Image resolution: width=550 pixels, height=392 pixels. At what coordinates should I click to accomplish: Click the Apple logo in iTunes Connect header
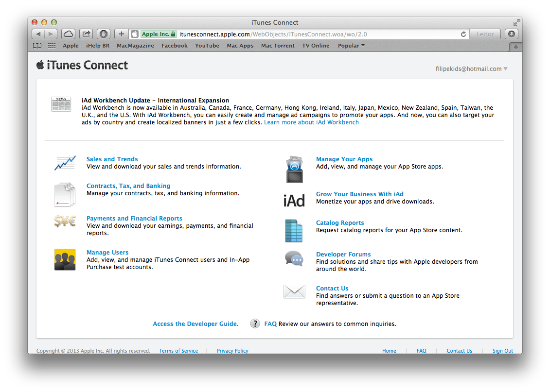point(40,65)
